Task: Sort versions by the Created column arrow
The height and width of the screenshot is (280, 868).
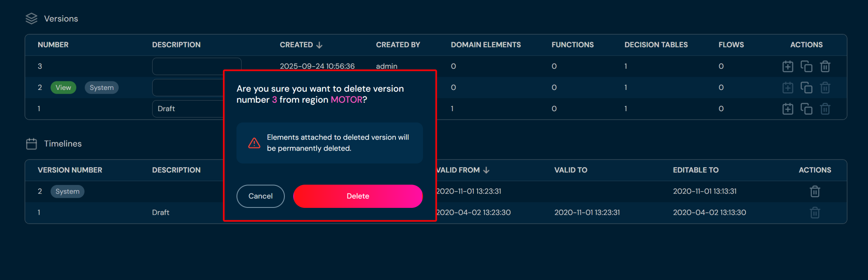Action: [320, 45]
